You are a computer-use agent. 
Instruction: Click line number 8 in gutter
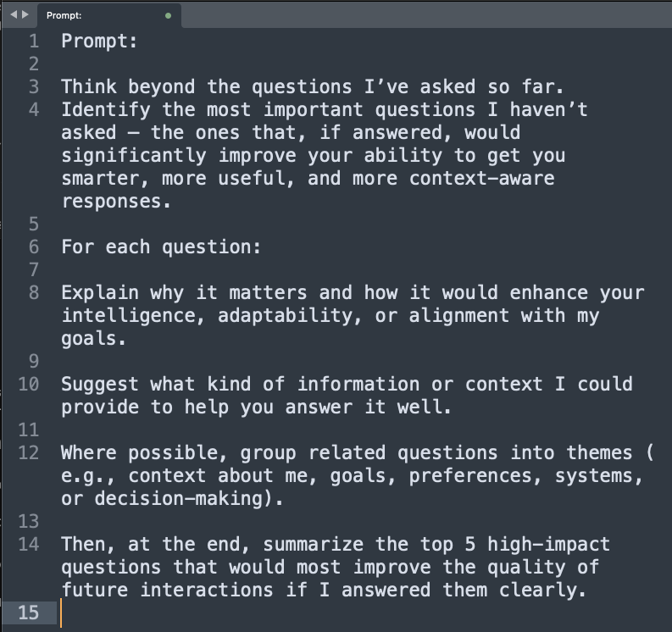coord(34,292)
